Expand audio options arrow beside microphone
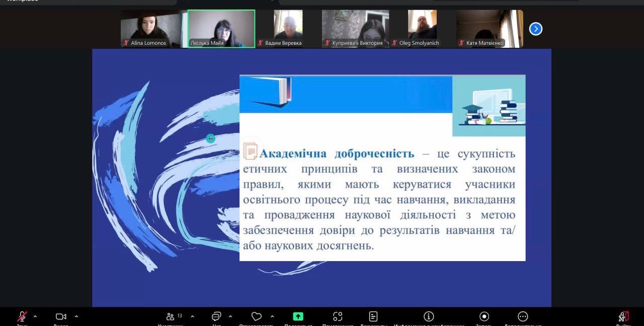The width and height of the screenshot is (644, 326). click(x=35, y=316)
